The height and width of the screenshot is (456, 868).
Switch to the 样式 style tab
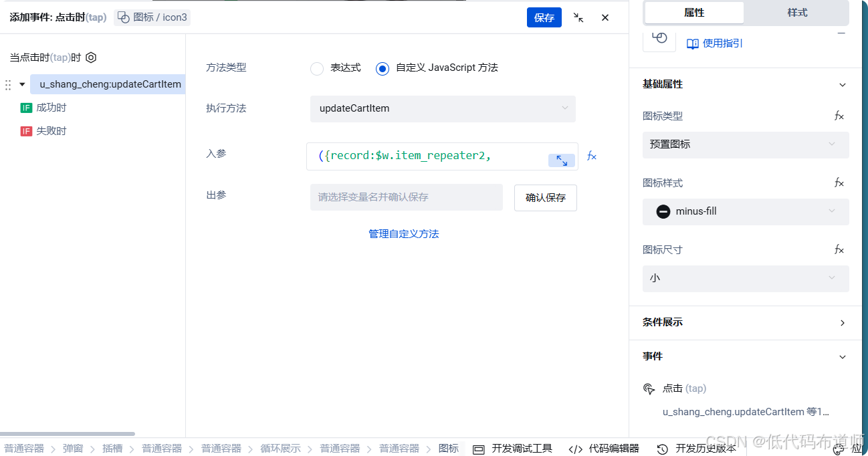click(x=797, y=13)
